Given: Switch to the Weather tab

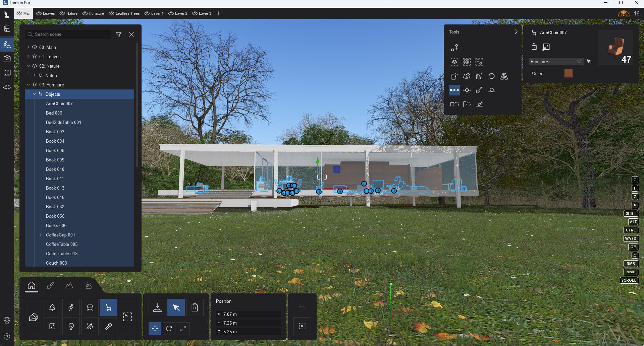Looking at the screenshot, I should tap(88, 286).
